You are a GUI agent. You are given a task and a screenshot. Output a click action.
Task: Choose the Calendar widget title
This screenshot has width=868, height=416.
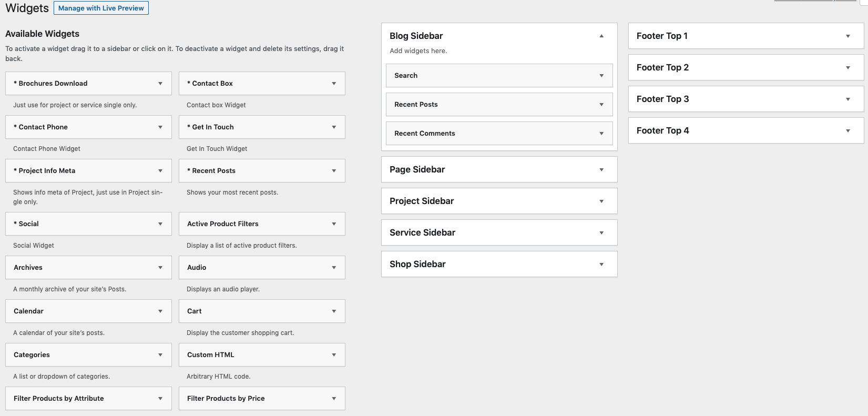click(29, 311)
